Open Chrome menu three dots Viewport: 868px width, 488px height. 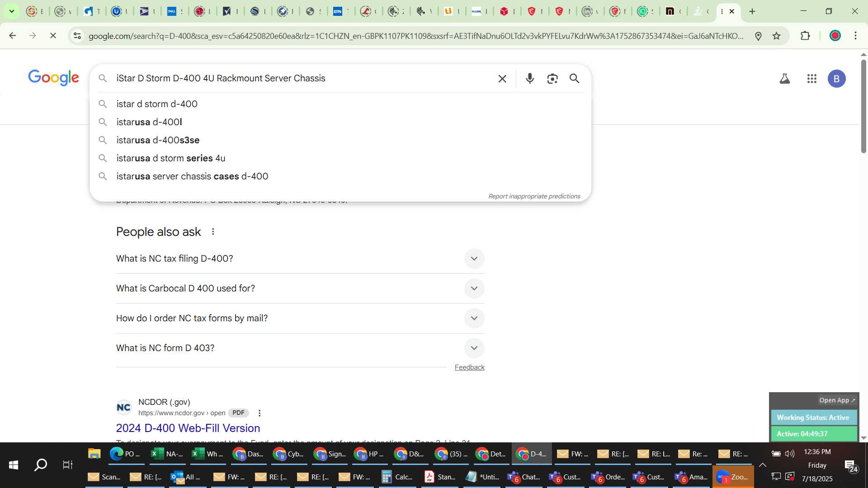[x=855, y=36]
